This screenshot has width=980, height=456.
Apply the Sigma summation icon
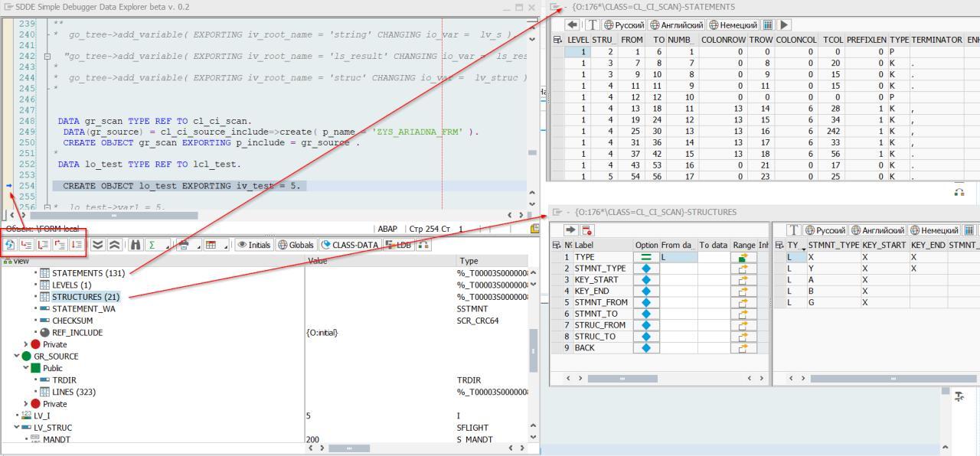pyautogui.click(x=154, y=245)
